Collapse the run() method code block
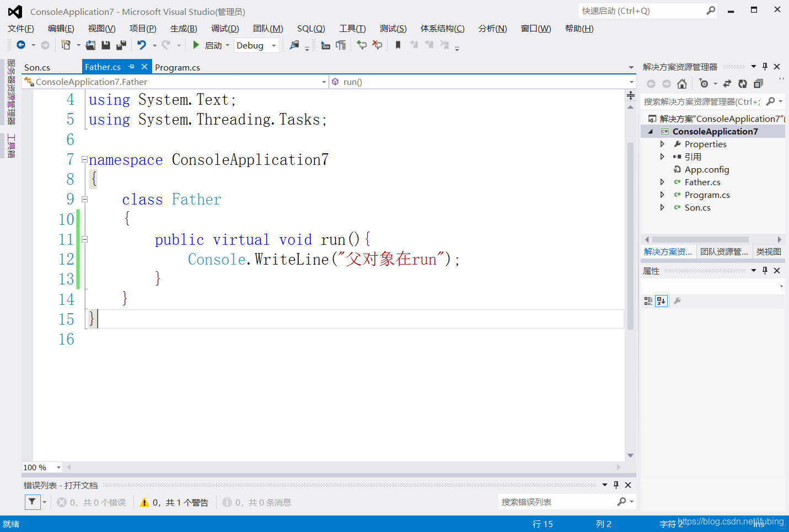The image size is (789, 532). pos(84,239)
